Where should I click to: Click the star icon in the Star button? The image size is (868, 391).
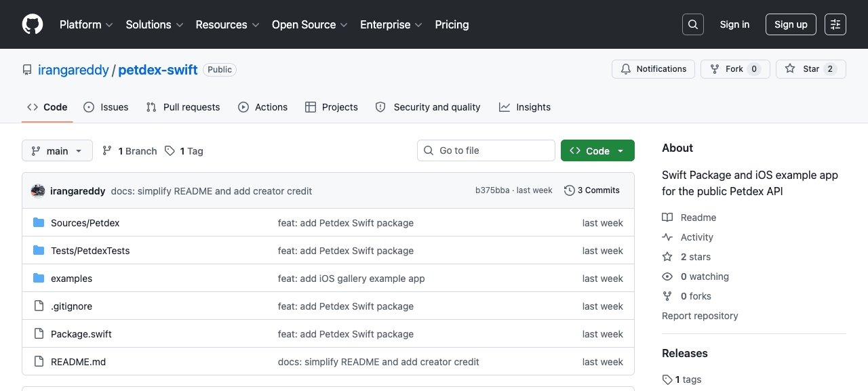coord(790,69)
